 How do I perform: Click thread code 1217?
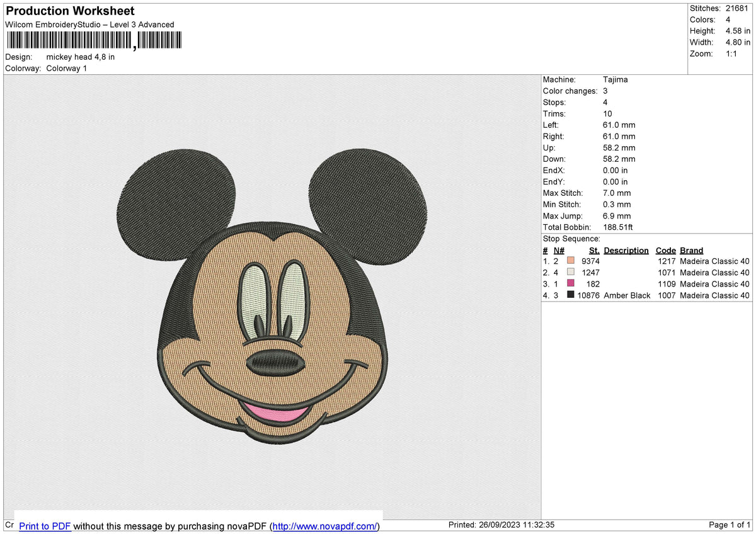[x=667, y=261]
